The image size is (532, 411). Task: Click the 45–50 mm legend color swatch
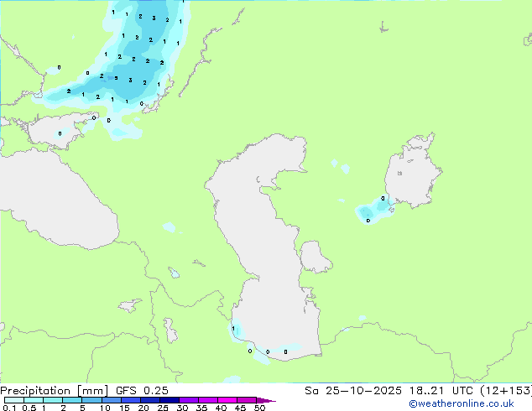coord(247,400)
